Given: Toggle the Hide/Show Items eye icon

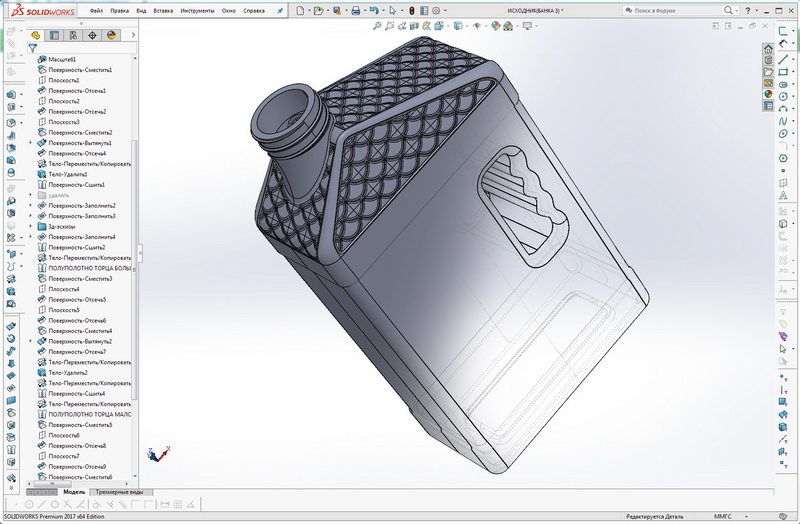Looking at the screenshot, I should click(x=477, y=26).
